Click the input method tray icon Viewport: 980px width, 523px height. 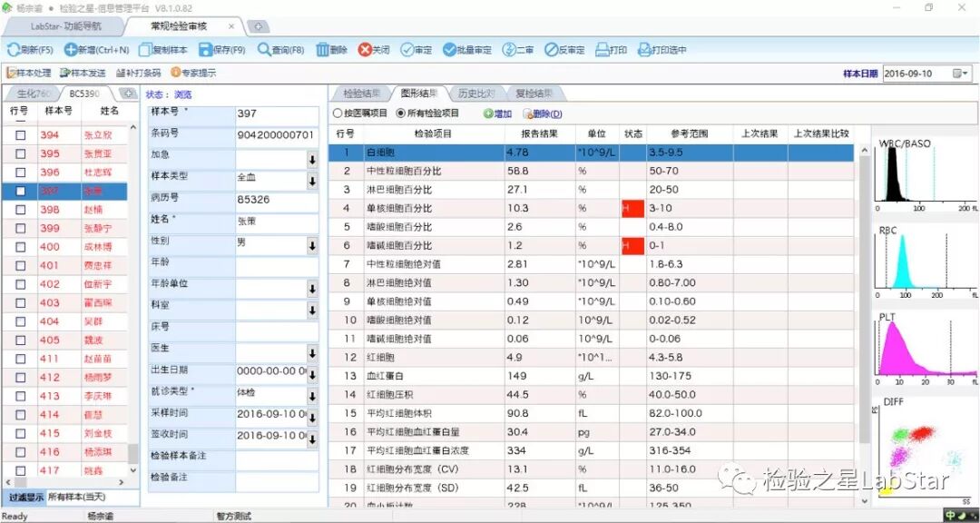(951, 516)
